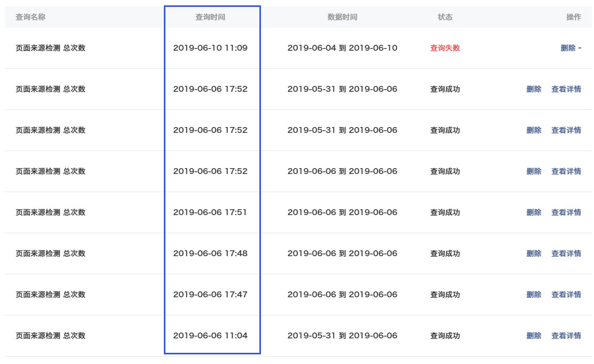The width and height of the screenshot is (594, 364).
Task: Delete the failed query from 2019-06-10 11:09
Action: point(568,48)
